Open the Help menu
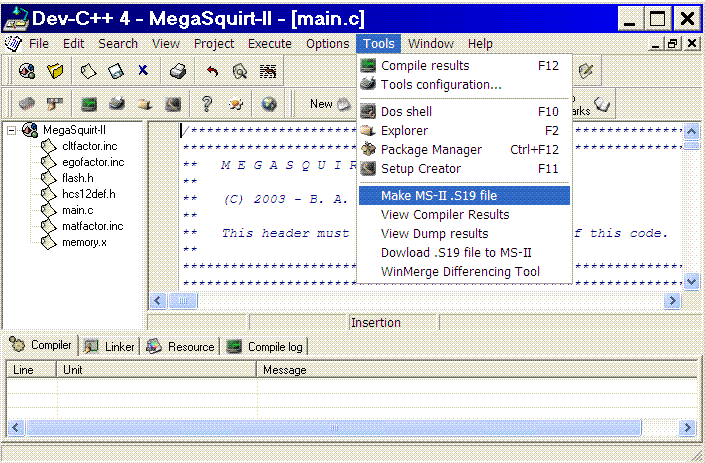This screenshot has width=705, height=463. click(480, 44)
